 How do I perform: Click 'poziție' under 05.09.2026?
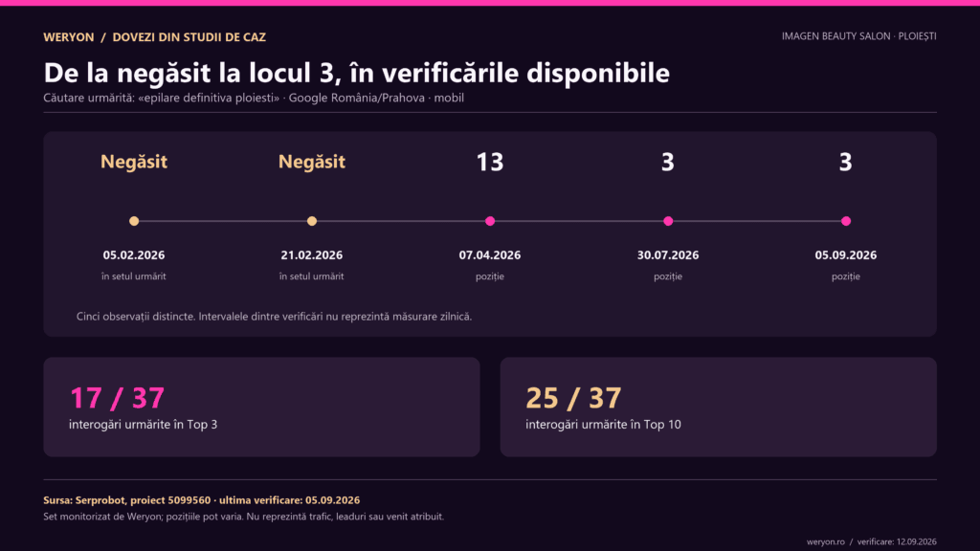pos(846,276)
